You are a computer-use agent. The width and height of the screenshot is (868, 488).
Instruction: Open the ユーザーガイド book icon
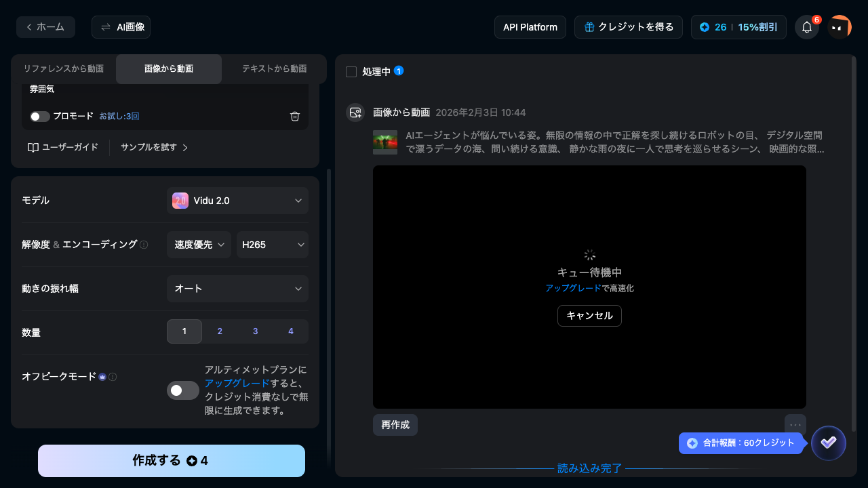tap(34, 147)
